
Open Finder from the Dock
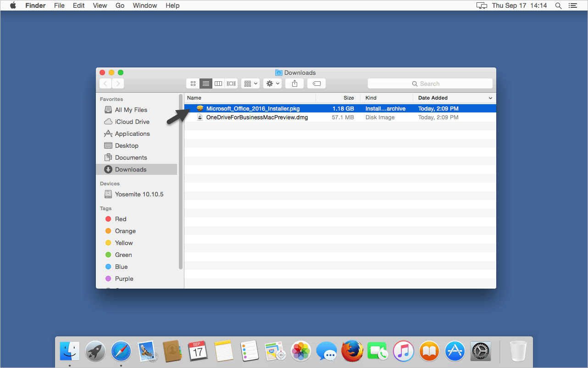point(70,352)
